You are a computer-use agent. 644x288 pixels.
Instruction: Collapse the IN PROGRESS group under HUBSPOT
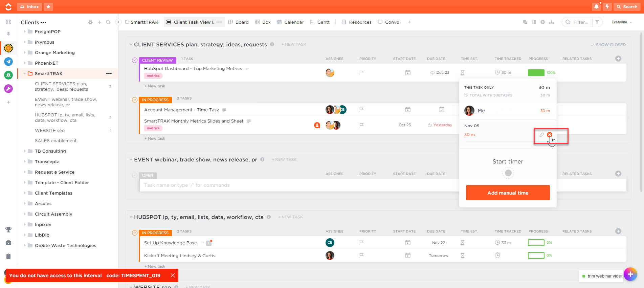135,233
